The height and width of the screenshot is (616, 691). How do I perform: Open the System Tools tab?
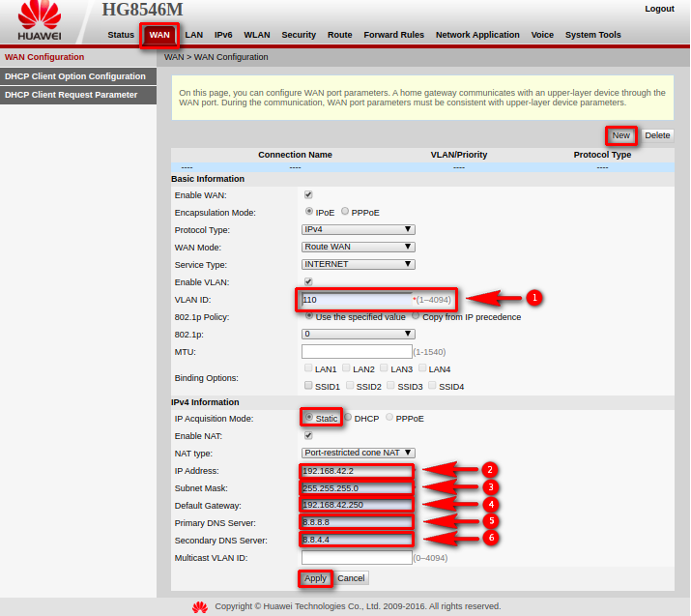[593, 35]
